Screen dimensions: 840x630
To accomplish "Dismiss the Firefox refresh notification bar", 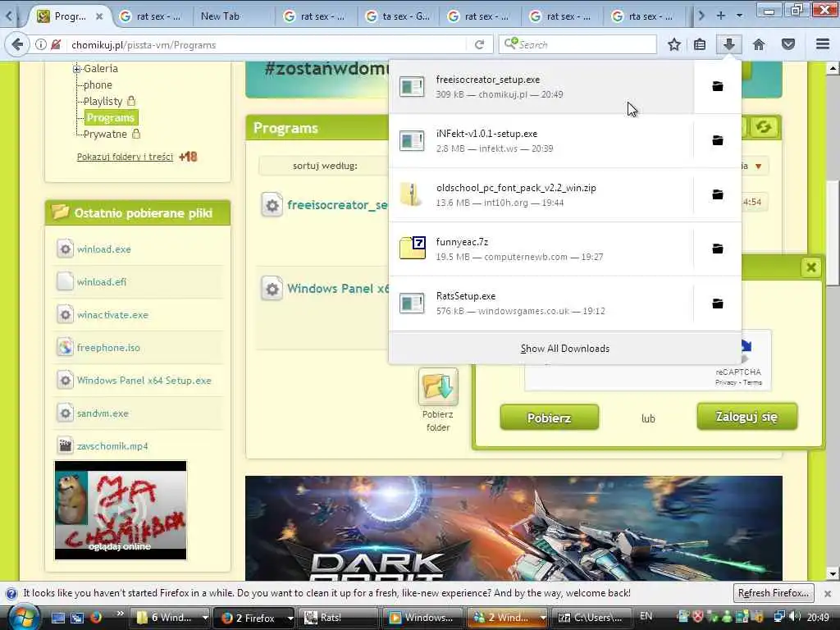I will [828, 594].
